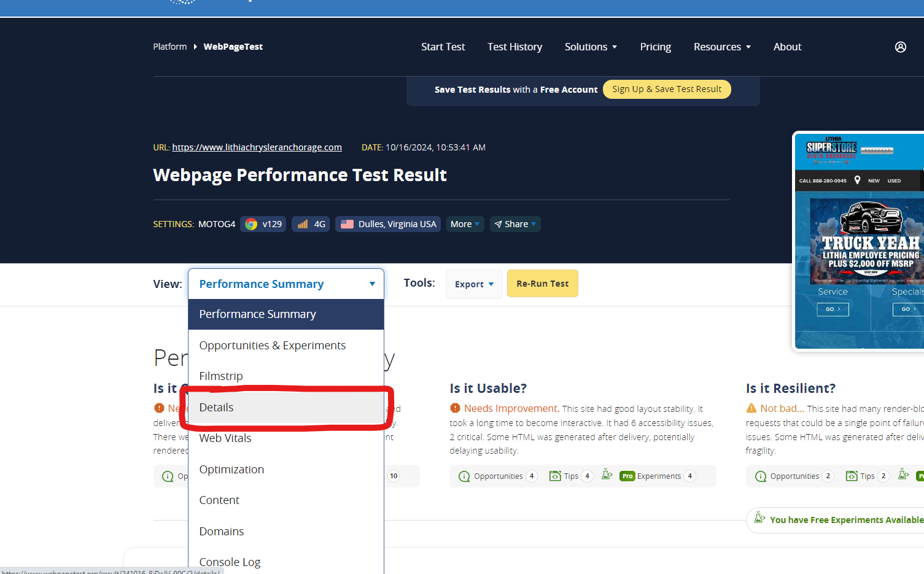
Task: Open the Export tools dropdown
Action: [x=474, y=284]
